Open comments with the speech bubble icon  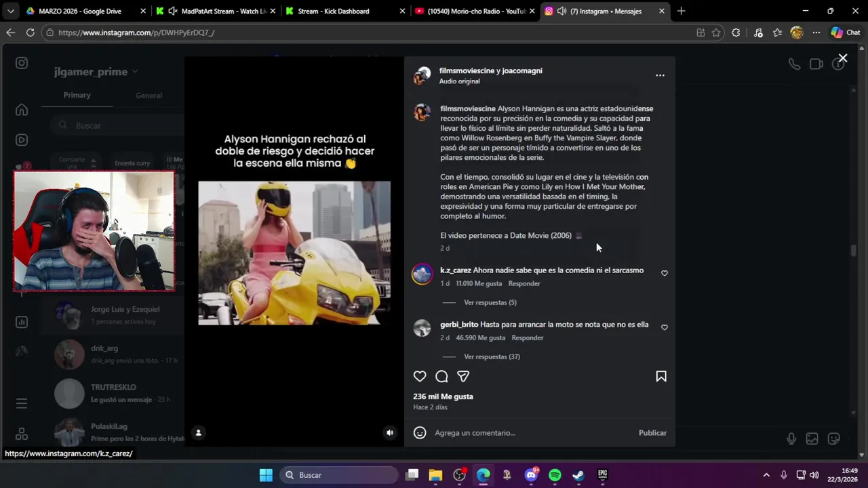(441, 376)
